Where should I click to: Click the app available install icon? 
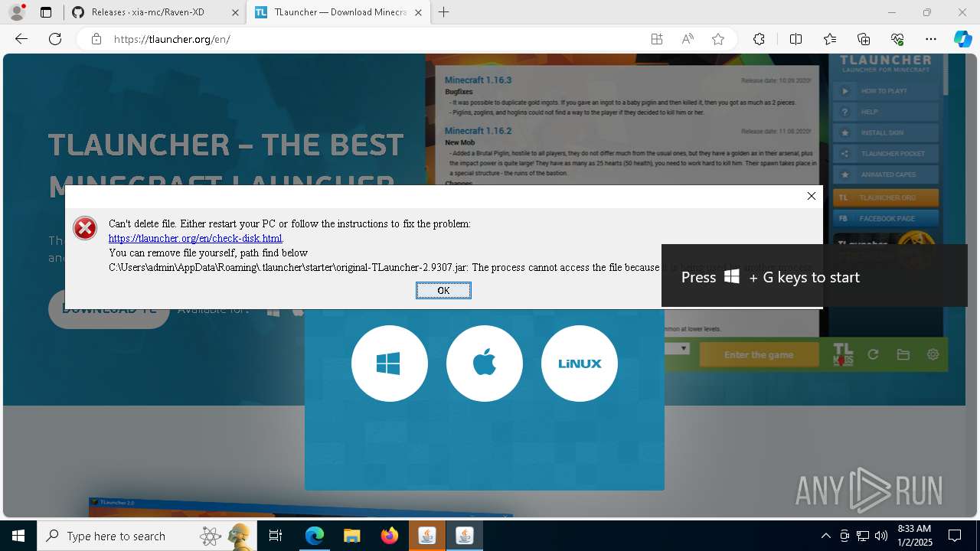(x=657, y=39)
